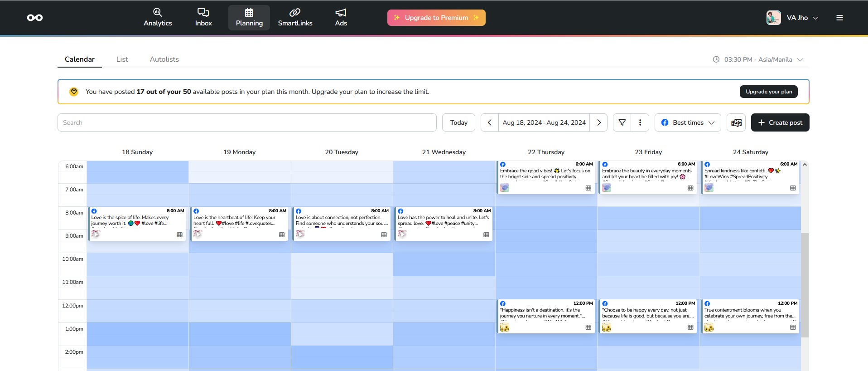The image size is (868, 371).
Task: Click the calendar scrollbar up arrow
Action: 805,165
